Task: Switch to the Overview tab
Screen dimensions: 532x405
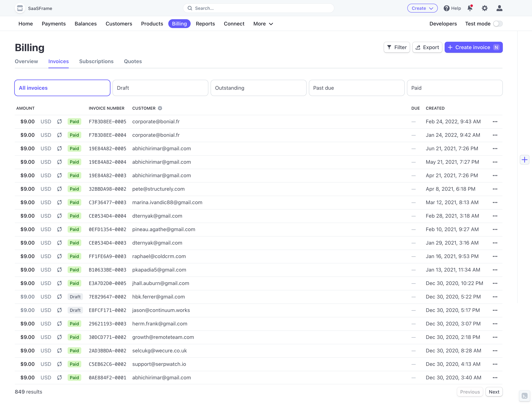Action: [26, 61]
